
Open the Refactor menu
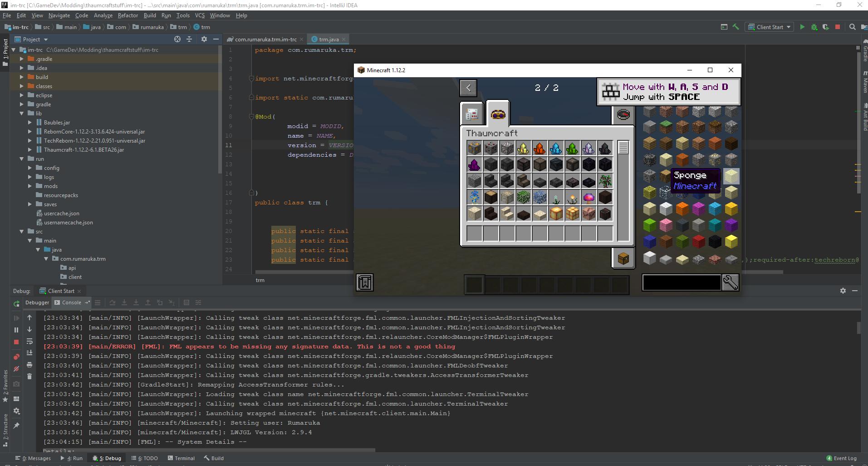[x=128, y=15]
